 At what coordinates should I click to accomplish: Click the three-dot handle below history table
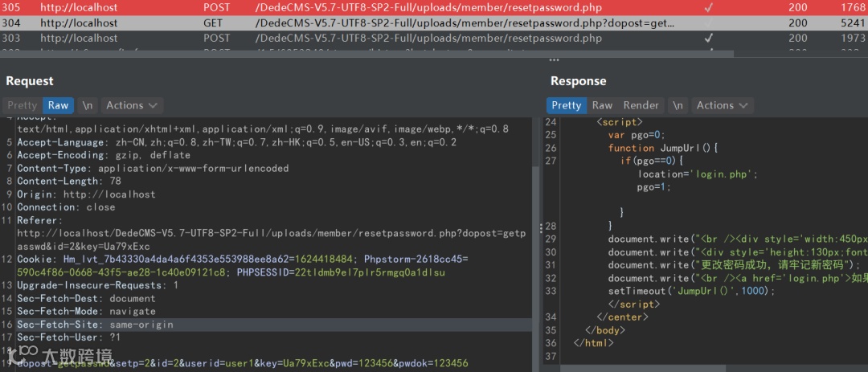[x=554, y=59]
